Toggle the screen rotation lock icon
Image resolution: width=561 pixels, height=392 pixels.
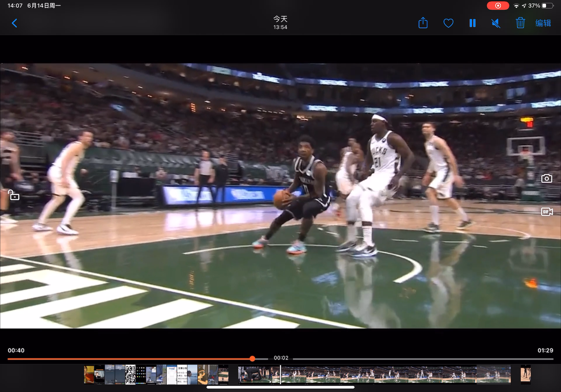[14, 195]
